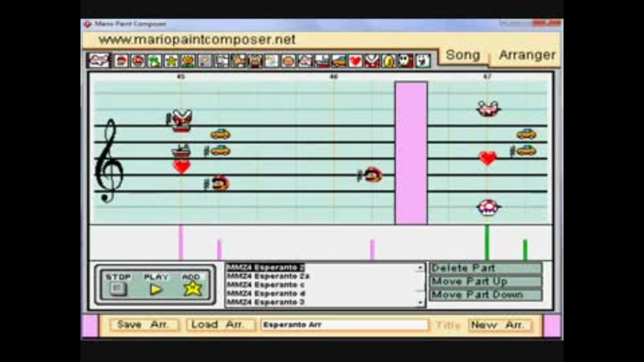Screen dimensions: 644x362
Task: Select 'MMZ4 Esperanto c' in the parts list
Action: tap(266, 285)
